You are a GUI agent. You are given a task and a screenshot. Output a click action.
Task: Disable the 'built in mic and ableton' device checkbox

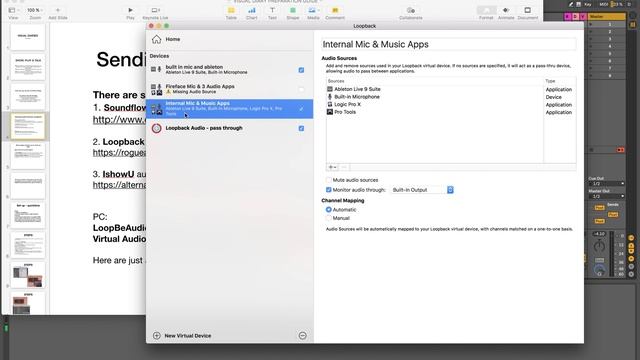(301, 70)
